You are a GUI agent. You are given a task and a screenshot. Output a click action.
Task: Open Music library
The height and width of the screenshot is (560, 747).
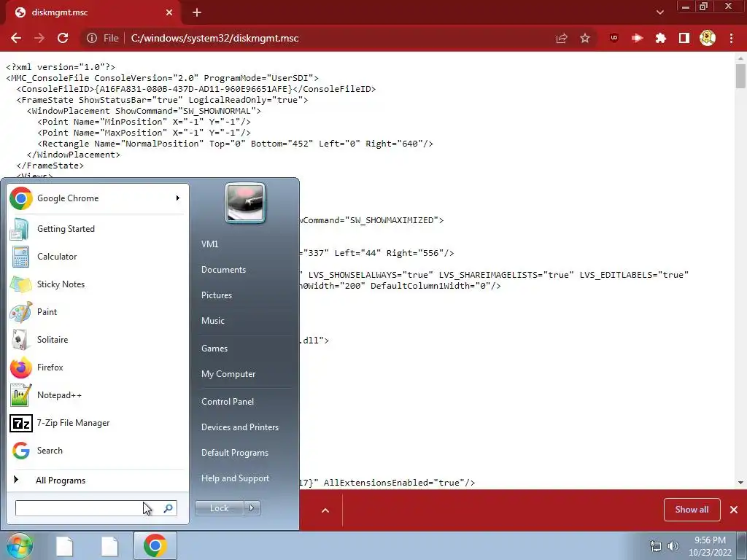tap(212, 321)
